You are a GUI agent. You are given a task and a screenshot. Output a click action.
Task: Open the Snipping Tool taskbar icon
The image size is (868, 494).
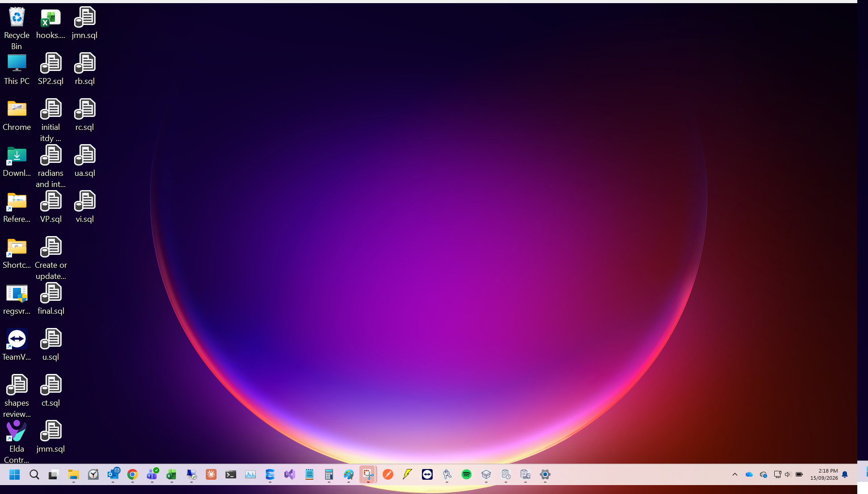click(x=368, y=474)
